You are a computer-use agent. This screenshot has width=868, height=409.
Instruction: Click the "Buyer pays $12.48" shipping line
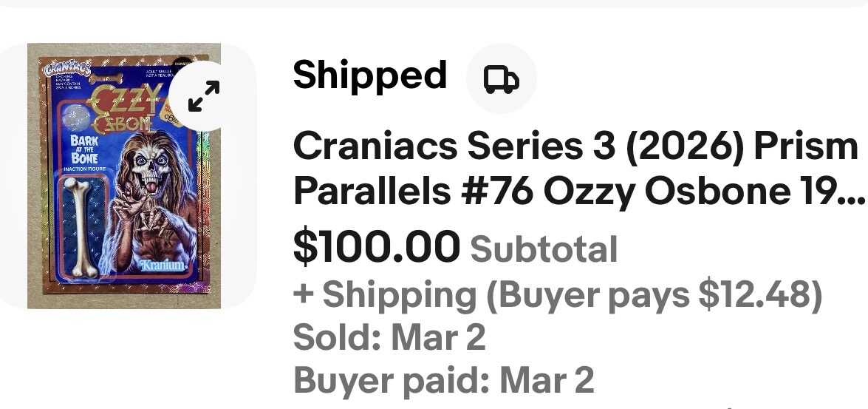pyautogui.click(x=654, y=294)
